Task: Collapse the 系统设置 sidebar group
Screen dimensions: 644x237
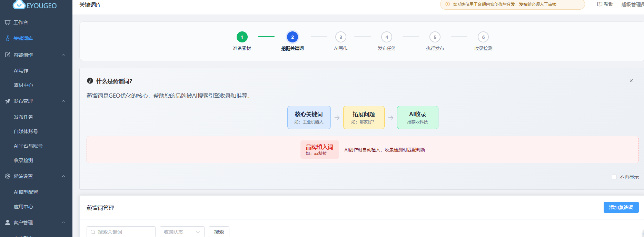Action: [63, 176]
